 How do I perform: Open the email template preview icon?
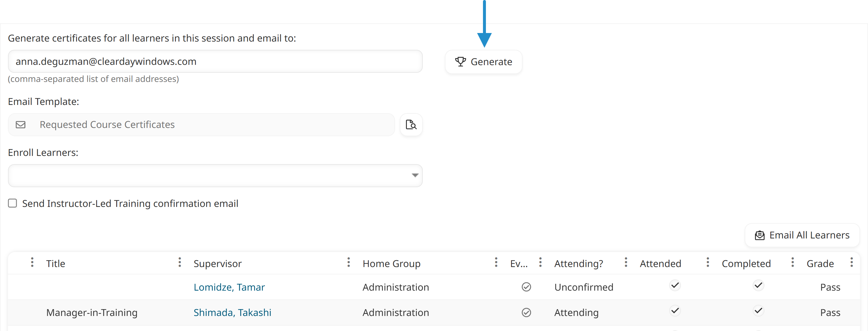(411, 125)
